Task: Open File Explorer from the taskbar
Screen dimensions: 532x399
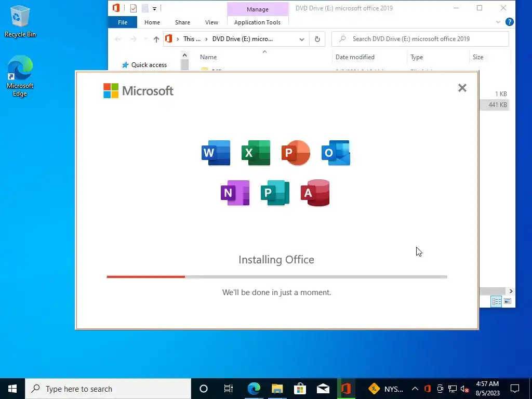Action: point(277,389)
